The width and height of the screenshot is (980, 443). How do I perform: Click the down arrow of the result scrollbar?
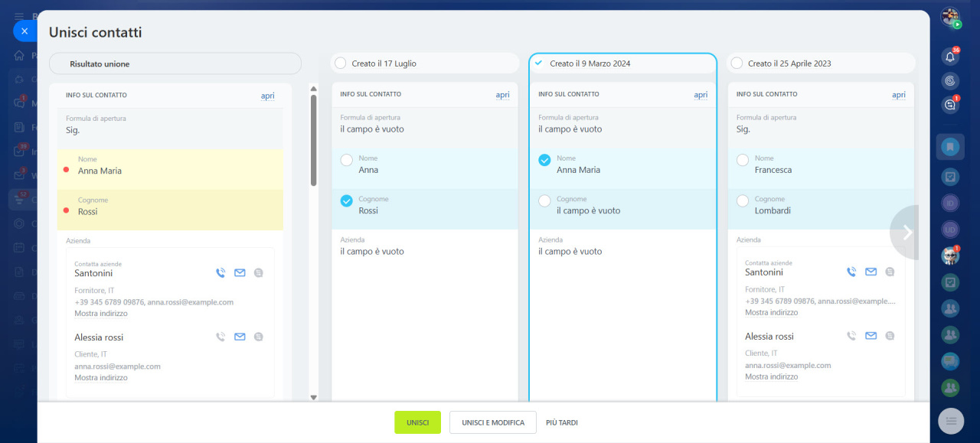pyautogui.click(x=313, y=397)
